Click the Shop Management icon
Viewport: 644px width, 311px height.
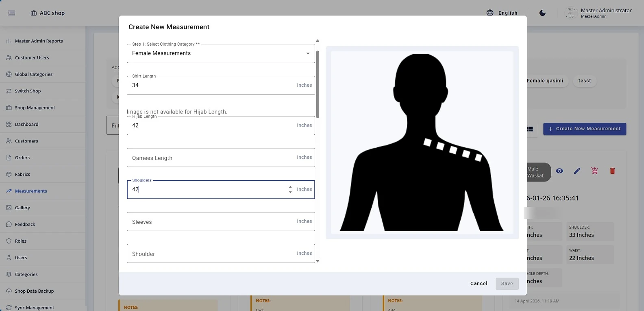tap(9, 108)
